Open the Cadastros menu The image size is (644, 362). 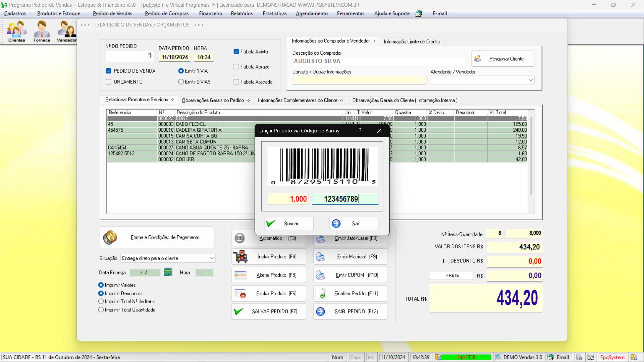click(x=15, y=14)
